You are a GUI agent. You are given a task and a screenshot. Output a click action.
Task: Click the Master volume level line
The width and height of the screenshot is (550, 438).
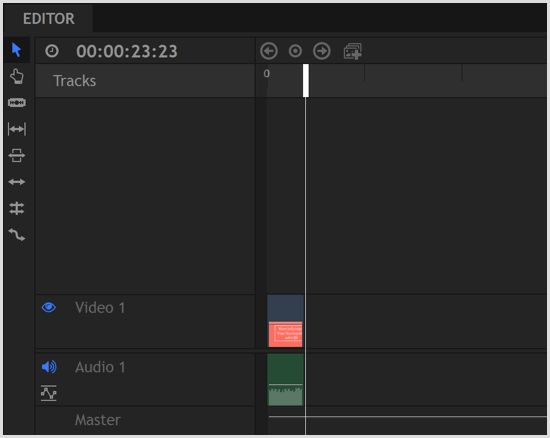[x=407, y=417]
